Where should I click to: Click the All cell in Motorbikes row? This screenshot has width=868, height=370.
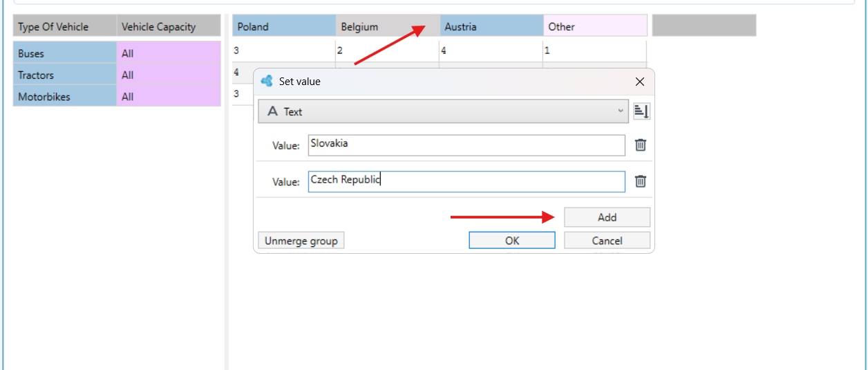coord(169,97)
